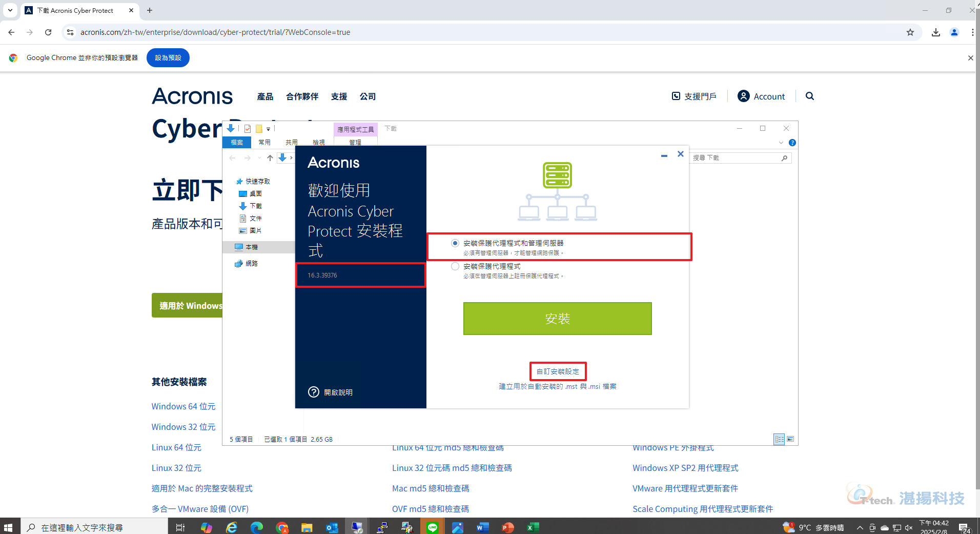Image resolution: width=980 pixels, height=534 pixels.
Task: Open the 管理 ribbon tab in Explorer
Action: pos(355,142)
